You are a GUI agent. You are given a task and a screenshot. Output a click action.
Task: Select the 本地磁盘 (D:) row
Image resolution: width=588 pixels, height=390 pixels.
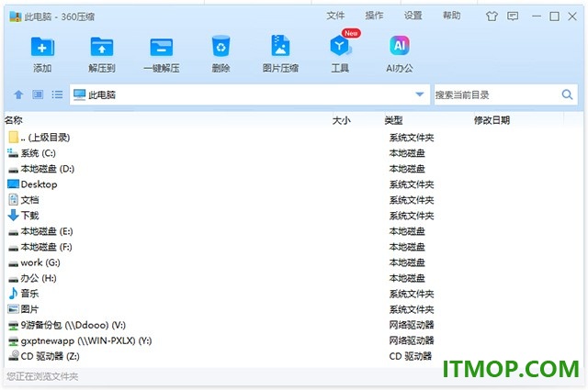coord(294,169)
